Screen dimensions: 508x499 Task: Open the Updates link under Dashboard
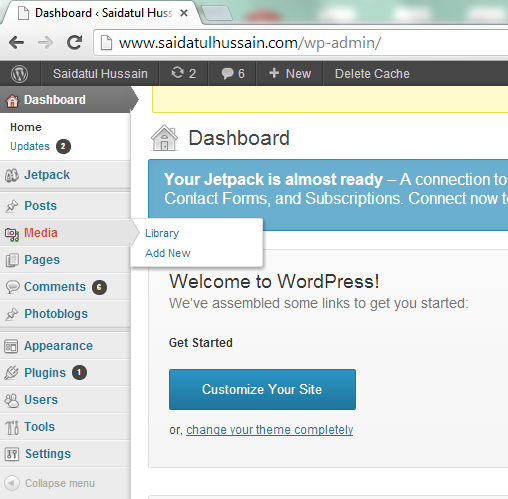(30, 146)
